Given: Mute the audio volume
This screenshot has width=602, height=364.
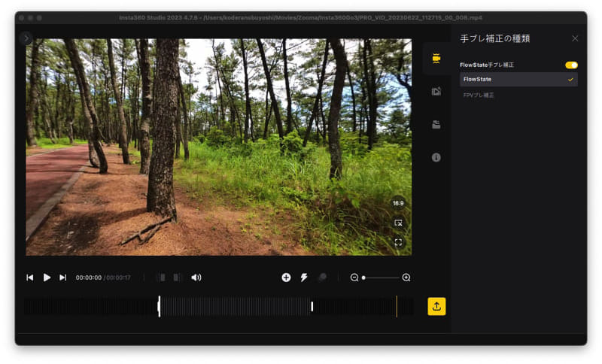Looking at the screenshot, I should tap(196, 278).
